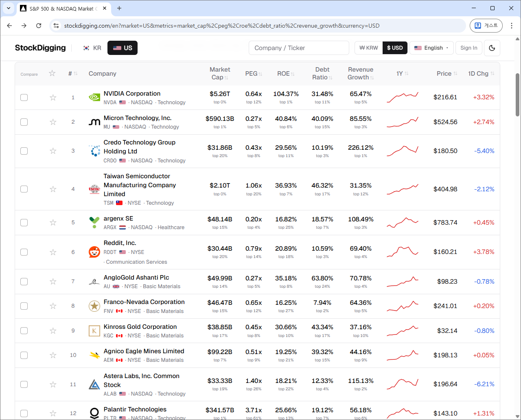This screenshot has height=420, width=521.
Task: Sort table by PEG column
Action: [x=254, y=74]
